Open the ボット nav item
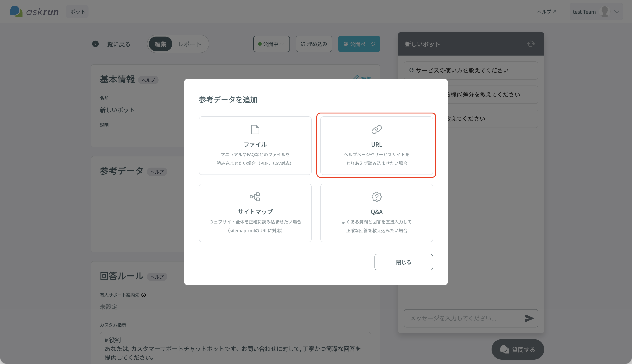 pos(77,12)
